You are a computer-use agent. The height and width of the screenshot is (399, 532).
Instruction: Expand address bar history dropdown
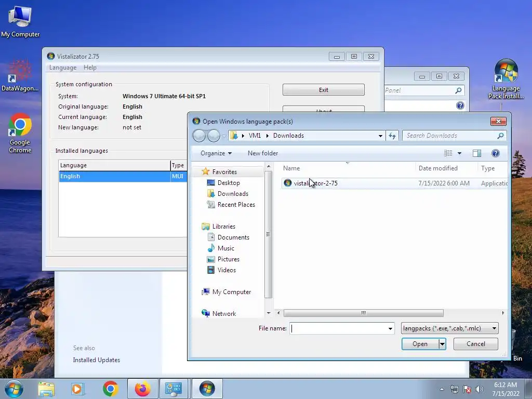click(380, 136)
